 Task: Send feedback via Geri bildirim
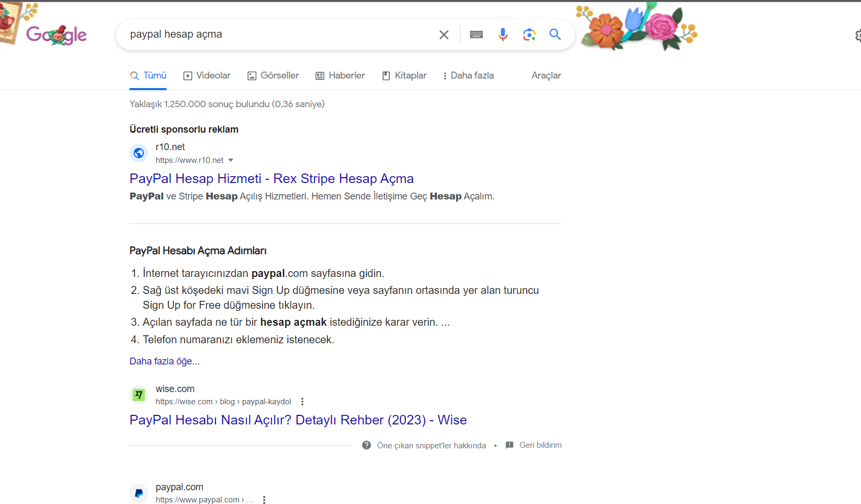[540, 445]
